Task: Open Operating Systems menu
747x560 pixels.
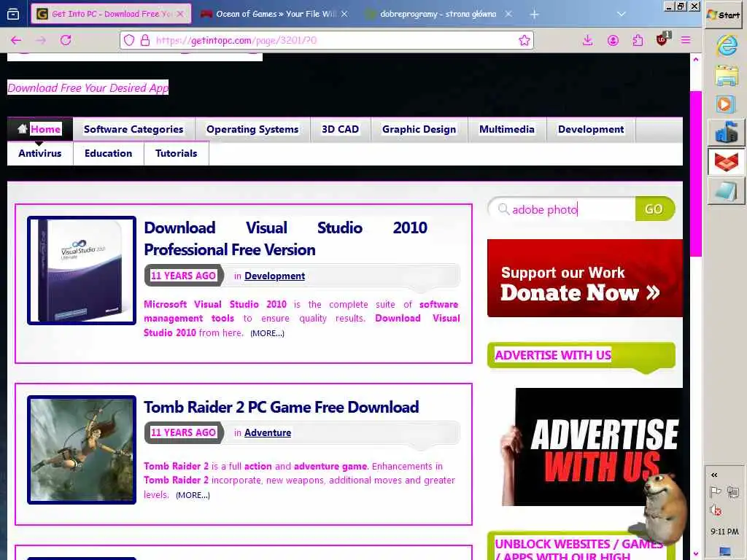Action: click(x=252, y=129)
